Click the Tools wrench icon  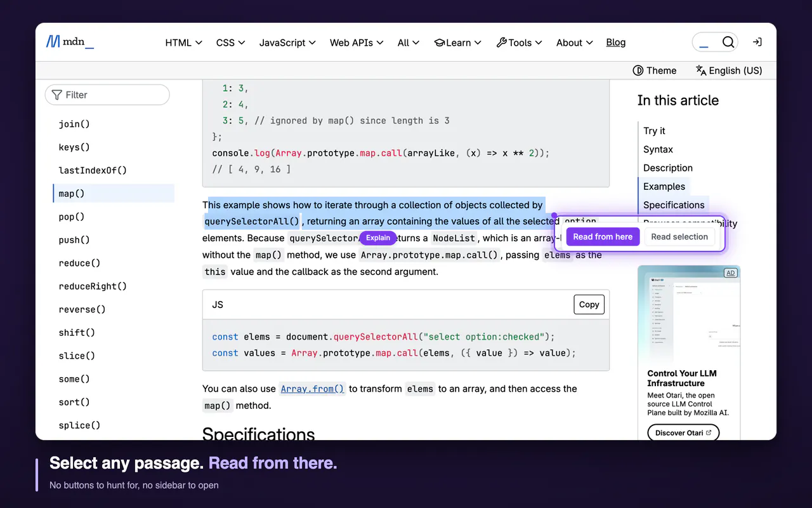coord(501,43)
